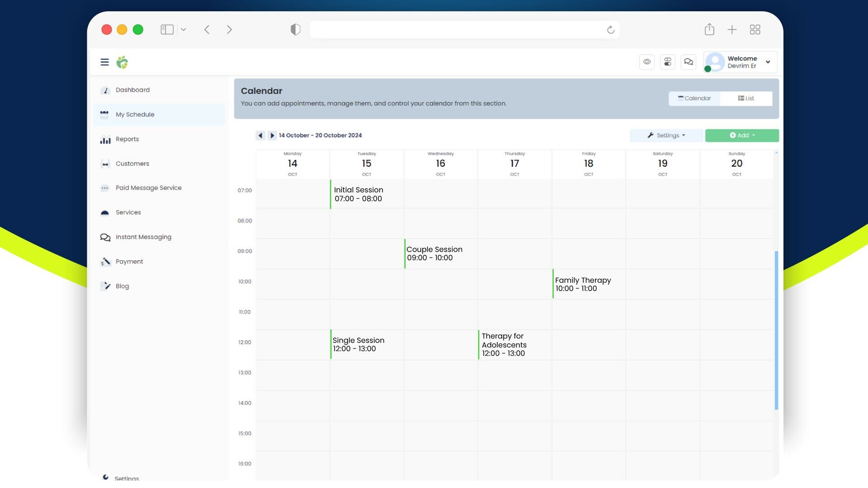868x488 pixels.
Task: Click the Instant Messaging icon
Action: pyautogui.click(x=105, y=237)
